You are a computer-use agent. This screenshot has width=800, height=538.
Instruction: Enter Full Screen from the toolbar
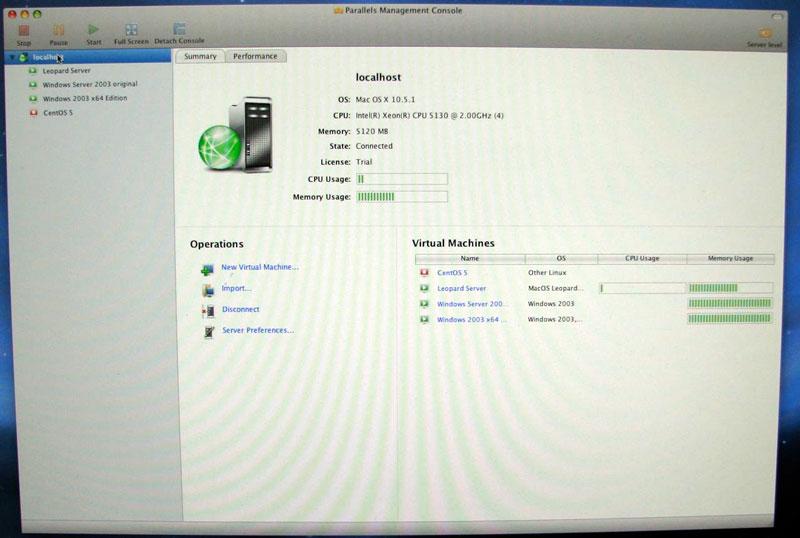coord(131,30)
